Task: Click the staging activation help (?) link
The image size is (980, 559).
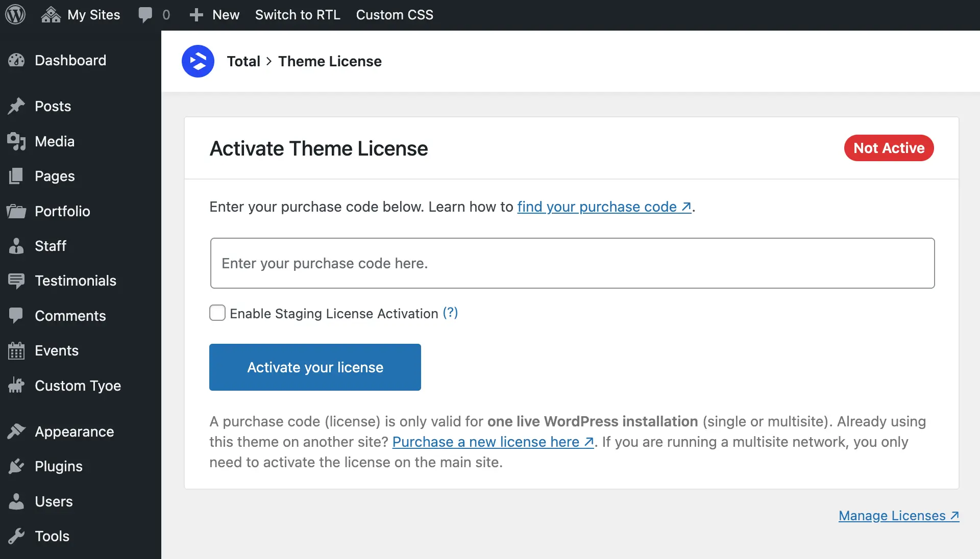Action: click(x=450, y=313)
